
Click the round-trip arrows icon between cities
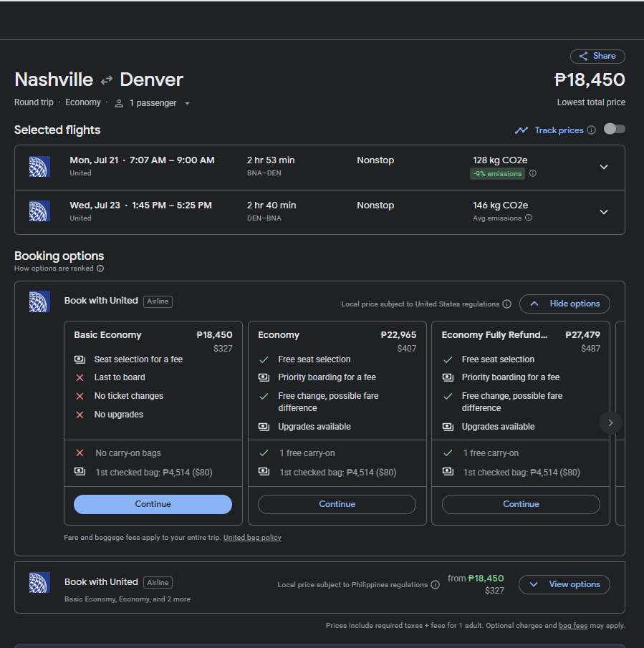pos(107,79)
